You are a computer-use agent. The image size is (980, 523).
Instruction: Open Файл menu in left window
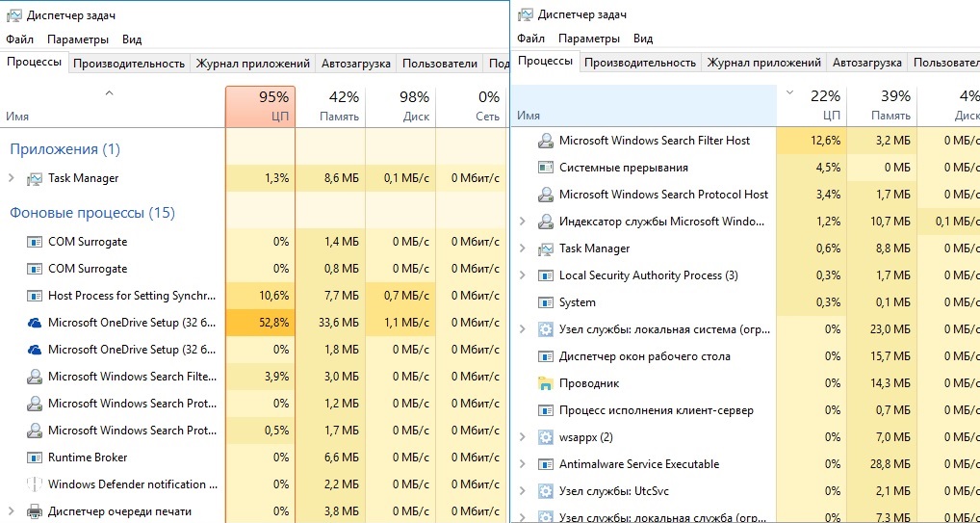[20, 39]
